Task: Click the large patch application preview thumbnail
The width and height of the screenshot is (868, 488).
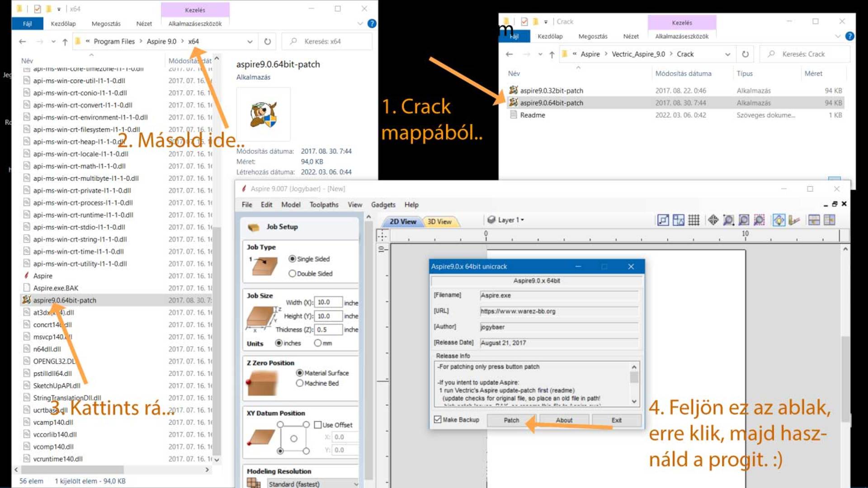Action: click(x=264, y=114)
